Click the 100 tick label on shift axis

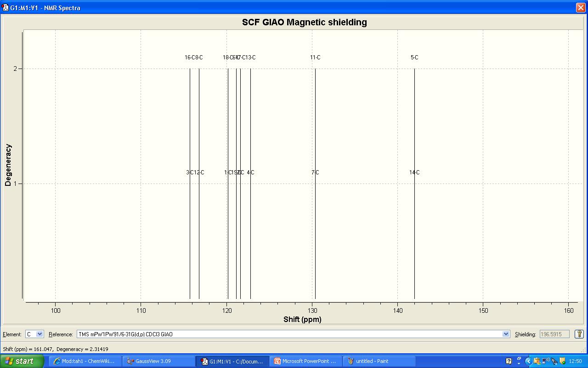pos(55,310)
